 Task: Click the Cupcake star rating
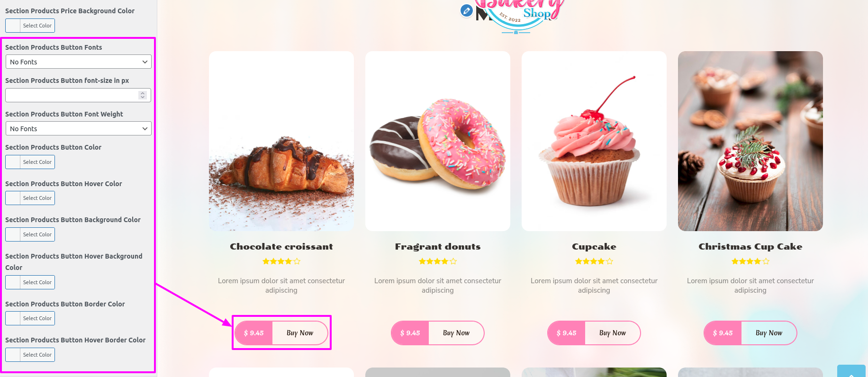click(594, 261)
